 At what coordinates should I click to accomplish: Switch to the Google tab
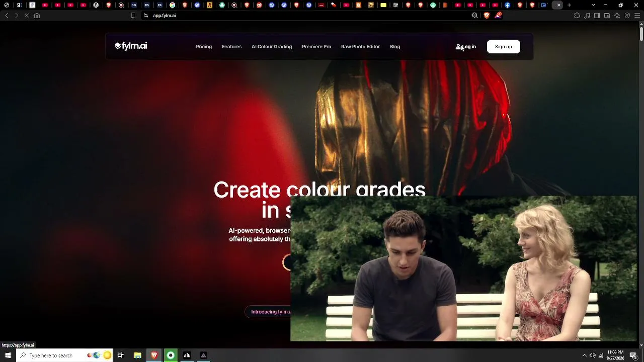pos(173,5)
